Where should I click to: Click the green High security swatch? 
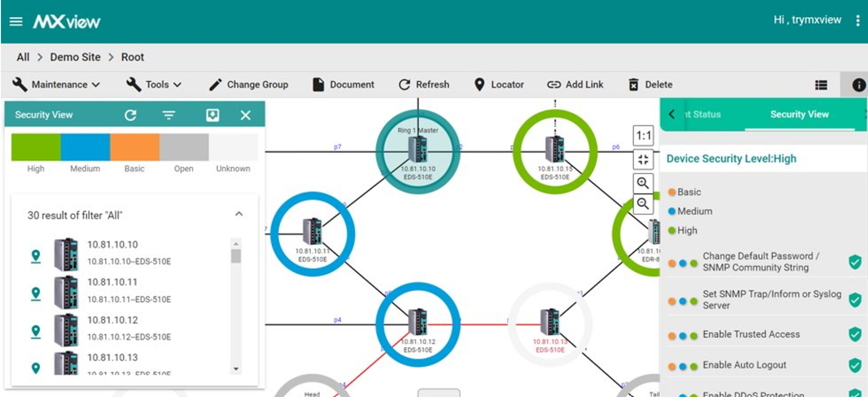coord(36,147)
